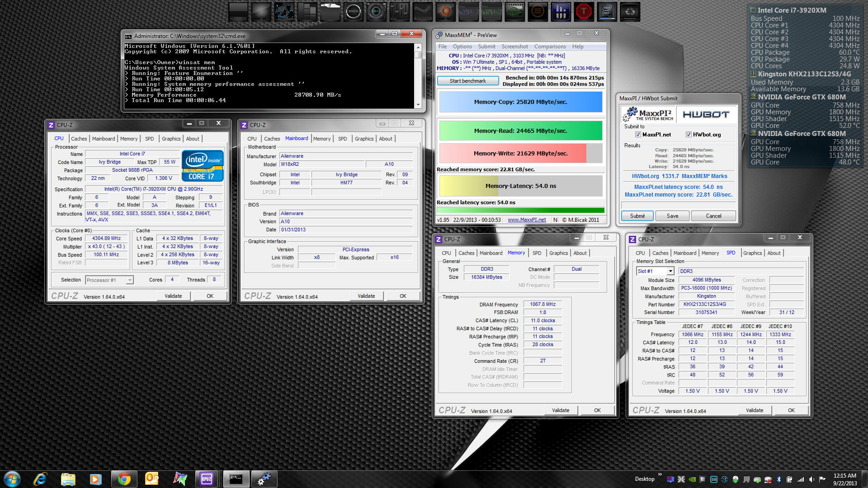Toggle the MaxxPI.net submit checkbox
This screenshot has height=488, width=868.
[x=638, y=135]
